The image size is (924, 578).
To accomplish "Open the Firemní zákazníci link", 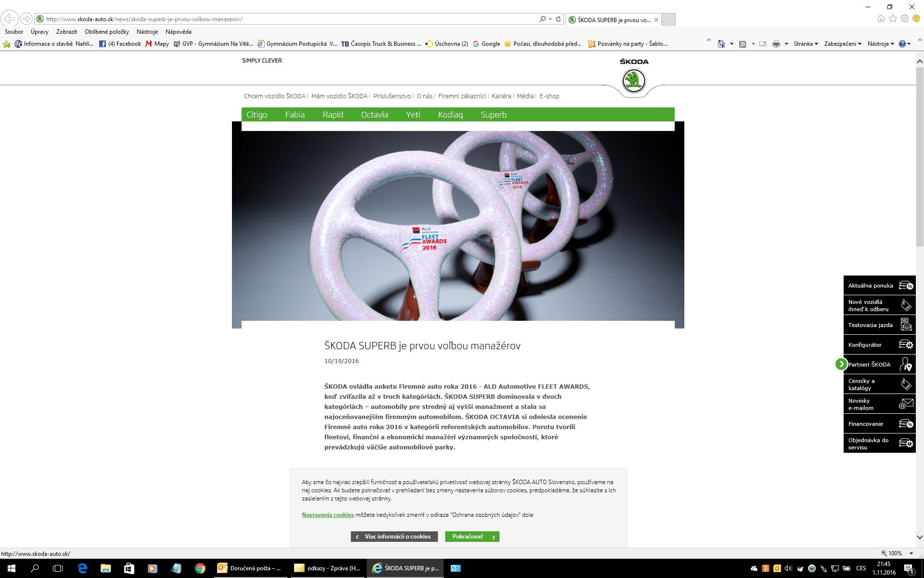I will coord(462,96).
